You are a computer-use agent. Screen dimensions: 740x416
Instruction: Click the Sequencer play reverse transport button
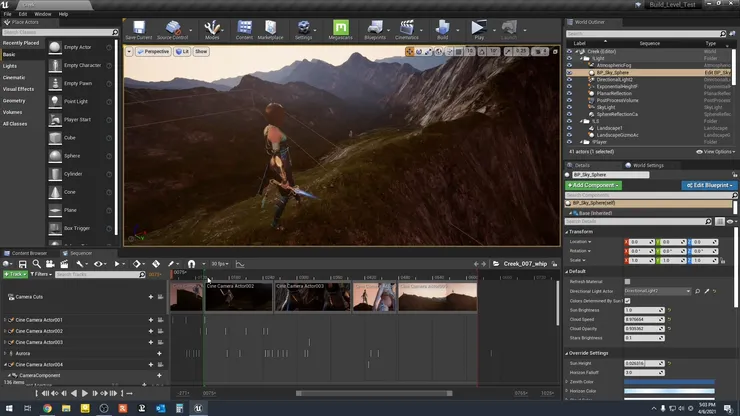(74, 393)
